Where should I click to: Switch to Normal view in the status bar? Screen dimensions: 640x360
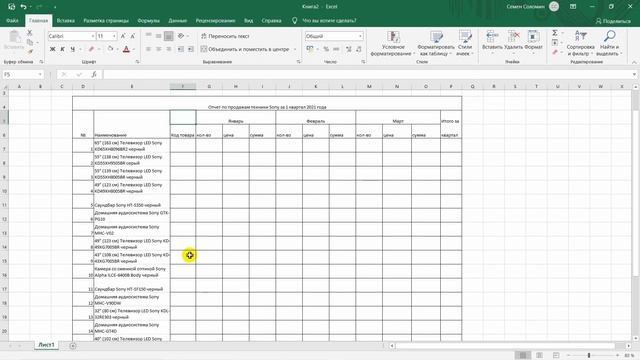pyautogui.click(x=523, y=355)
